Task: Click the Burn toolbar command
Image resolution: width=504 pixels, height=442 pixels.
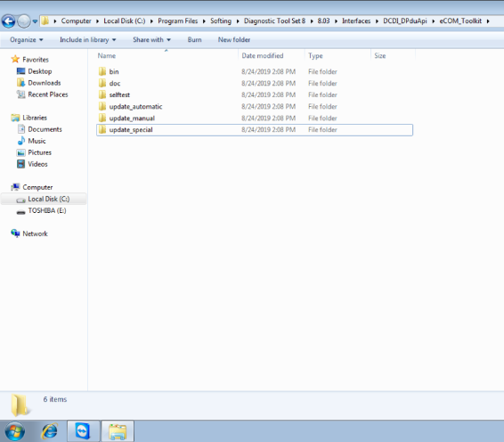Action: click(194, 39)
